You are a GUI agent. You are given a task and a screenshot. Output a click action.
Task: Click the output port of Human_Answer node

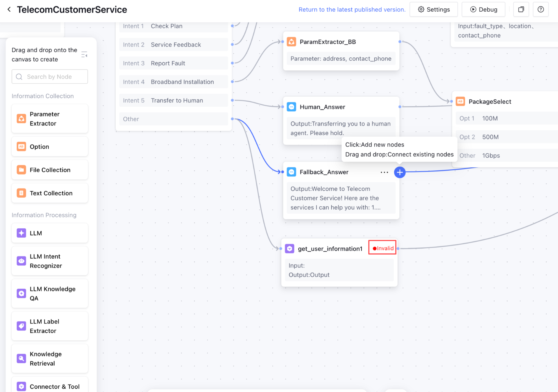point(400,107)
